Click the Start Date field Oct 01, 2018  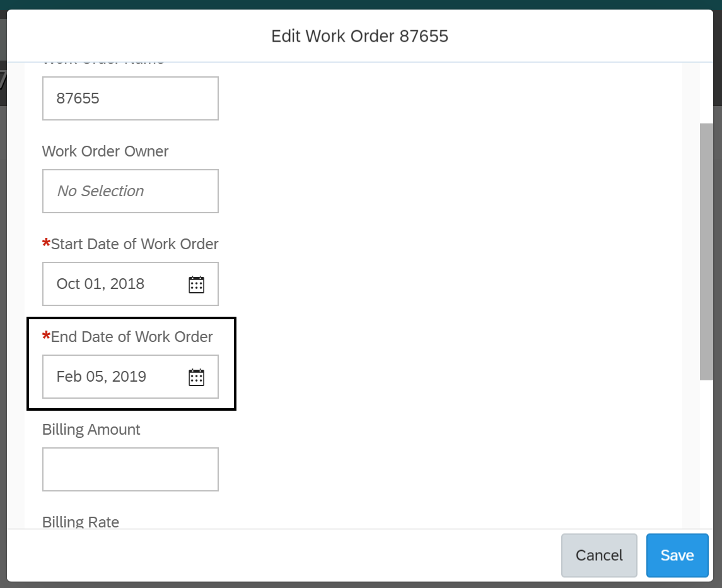(131, 284)
